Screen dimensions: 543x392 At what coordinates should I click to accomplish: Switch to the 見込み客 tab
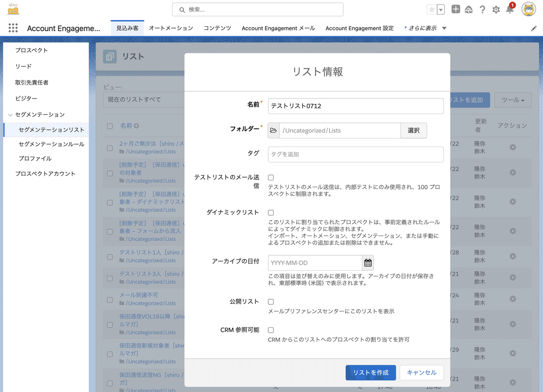pyautogui.click(x=127, y=28)
